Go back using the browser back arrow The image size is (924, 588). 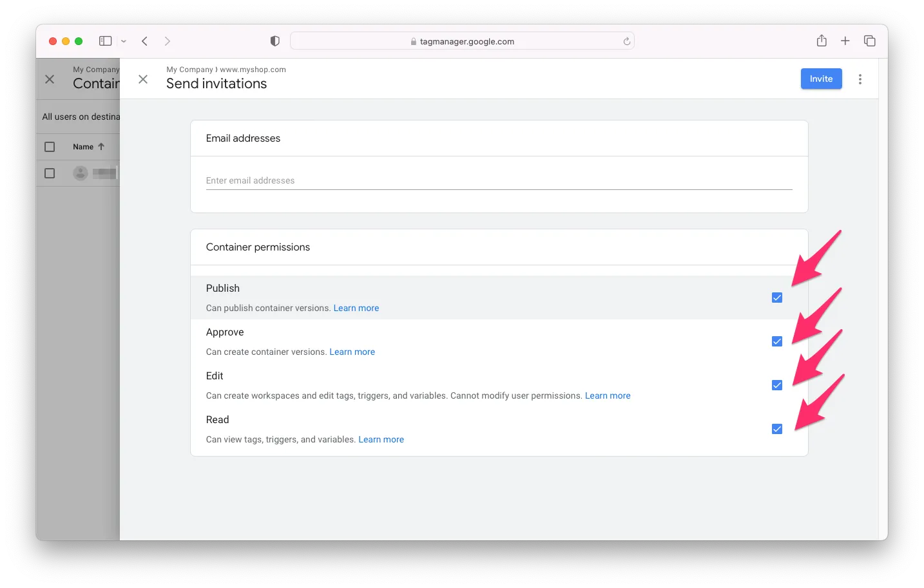145,41
